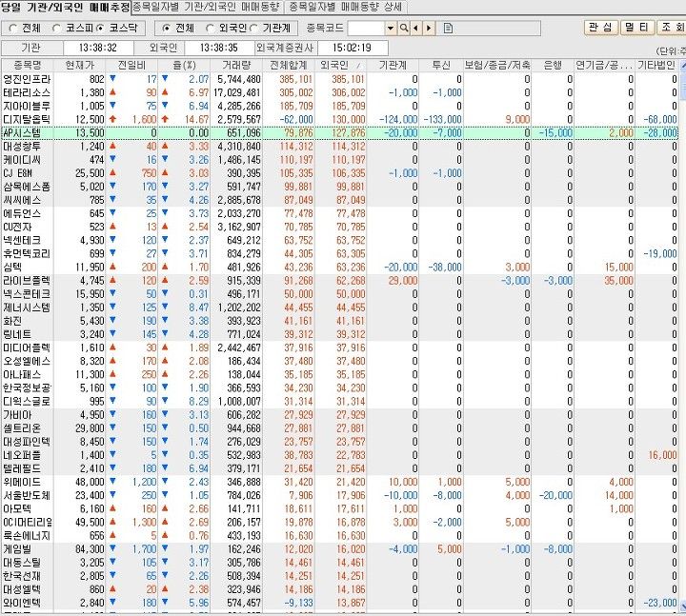Select market 전체 radio beside 코스피

[13, 29]
